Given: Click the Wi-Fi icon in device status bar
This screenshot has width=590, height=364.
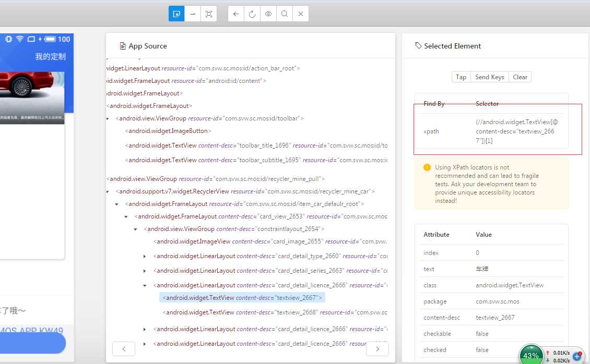Looking at the screenshot, I should pyautogui.click(x=19, y=39).
